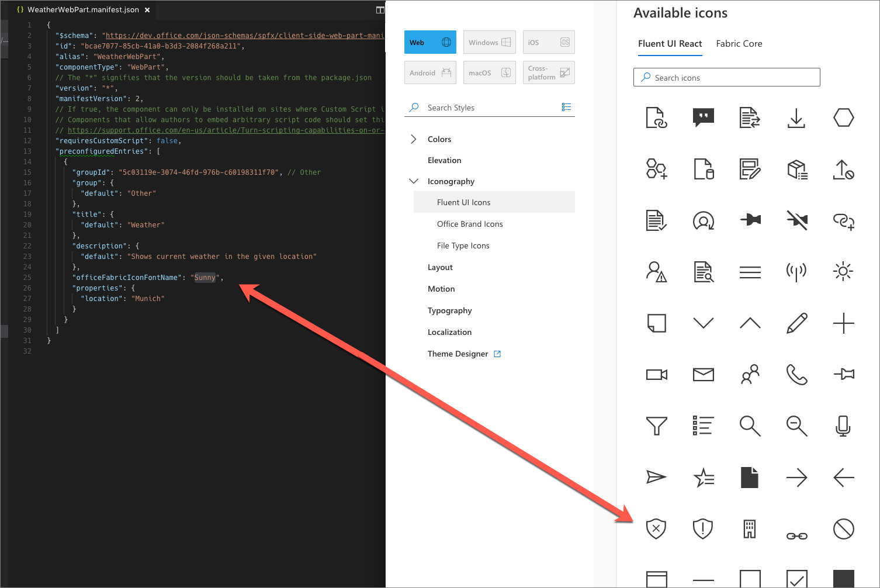Choose the Back left arrow icon
Screen dimensions: 880x588
pyautogui.click(x=843, y=478)
